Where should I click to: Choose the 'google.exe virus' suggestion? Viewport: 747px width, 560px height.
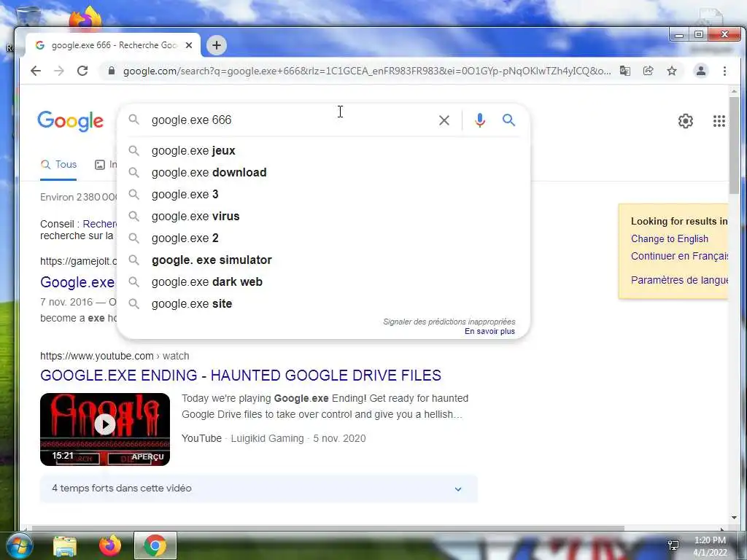pyautogui.click(x=323, y=216)
